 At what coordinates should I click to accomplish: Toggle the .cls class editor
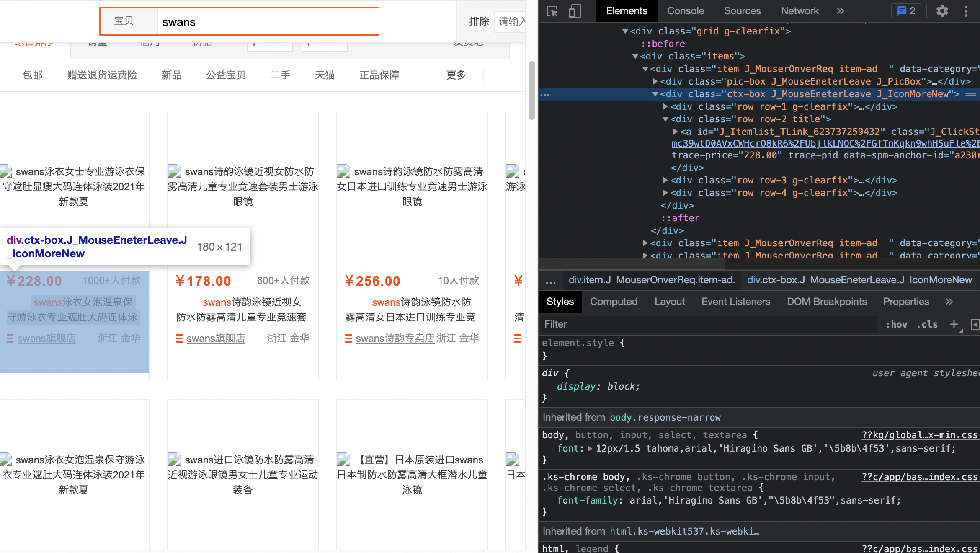[927, 324]
